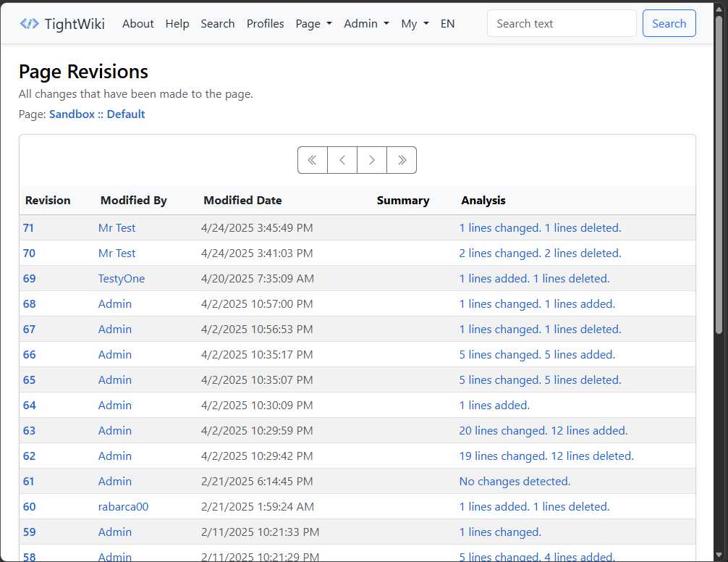View TestyOne user profile

pyautogui.click(x=121, y=279)
